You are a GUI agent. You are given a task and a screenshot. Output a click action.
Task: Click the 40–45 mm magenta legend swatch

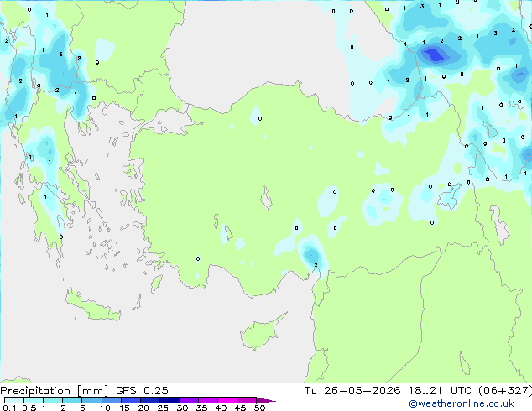[227, 400]
